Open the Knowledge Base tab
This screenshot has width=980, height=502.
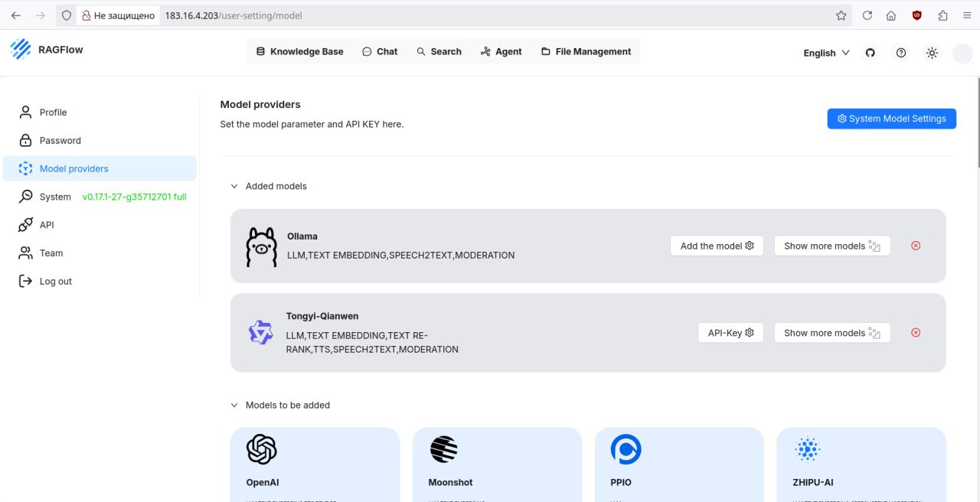(x=299, y=51)
